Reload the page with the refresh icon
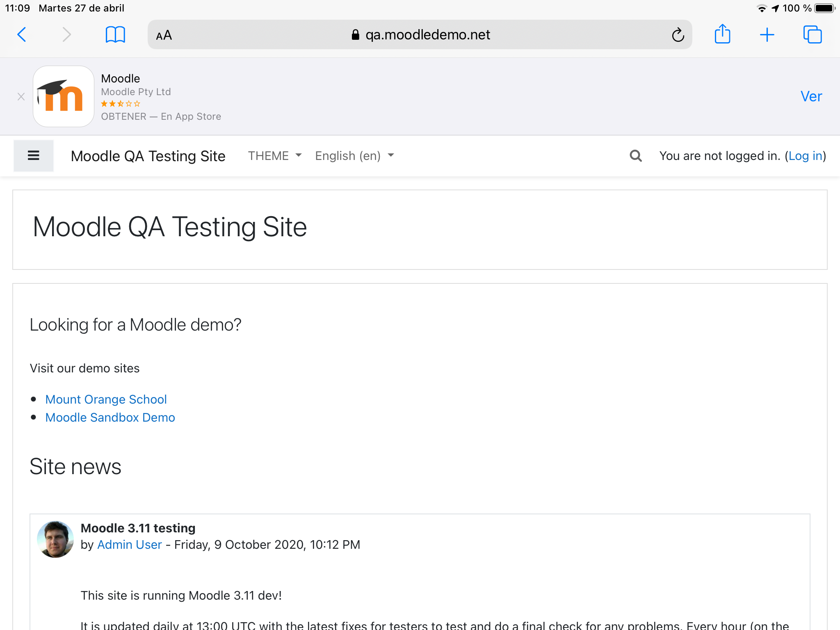 [678, 35]
